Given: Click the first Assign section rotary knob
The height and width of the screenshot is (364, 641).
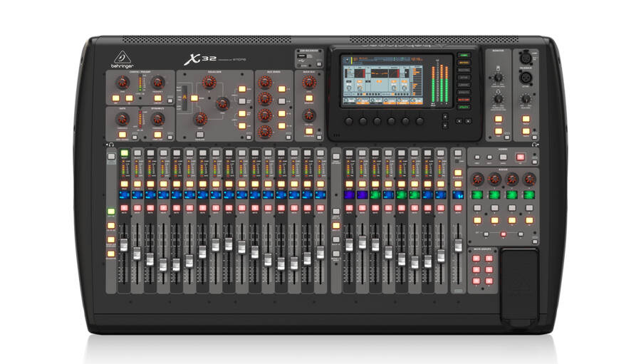Looking at the screenshot, I should 477,179.
